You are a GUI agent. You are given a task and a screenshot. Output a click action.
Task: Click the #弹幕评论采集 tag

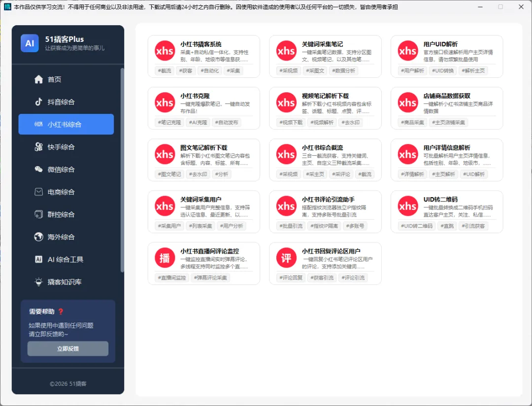(210, 278)
